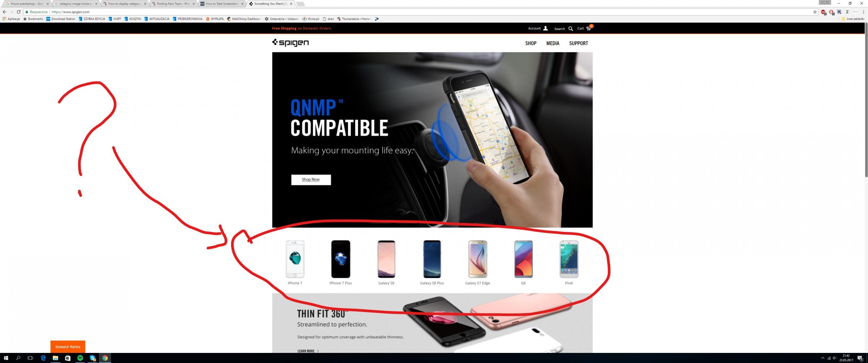This screenshot has width=868, height=363.
Task: Open the Chrome menu three-dot icon
Action: 863,12
